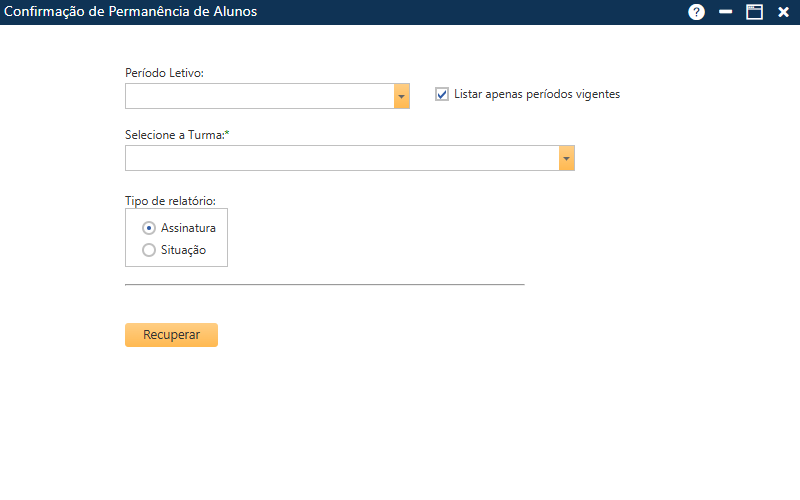This screenshot has width=800, height=500.
Task: Click the horizontal separator line above Recuperar
Action: pyautogui.click(x=324, y=284)
